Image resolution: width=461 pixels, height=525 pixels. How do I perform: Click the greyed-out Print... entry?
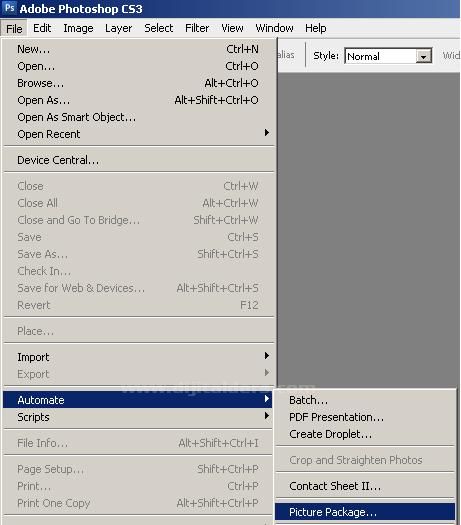click(x=138, y=486)
